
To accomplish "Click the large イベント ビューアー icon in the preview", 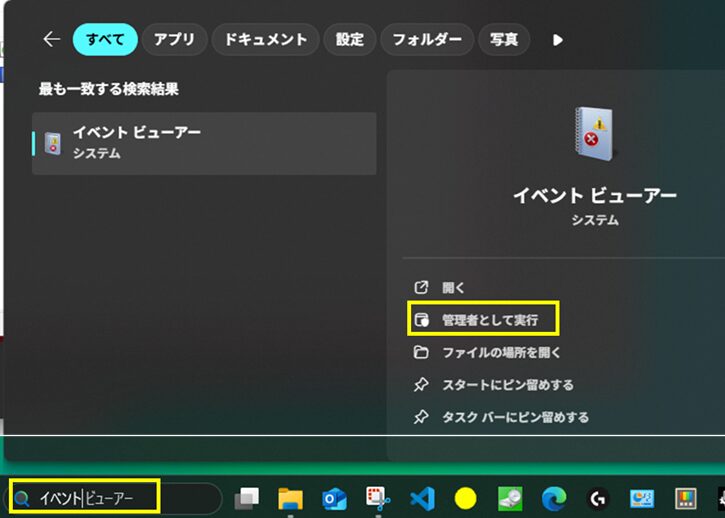I will pyautogui.click(x=594, y=133).
